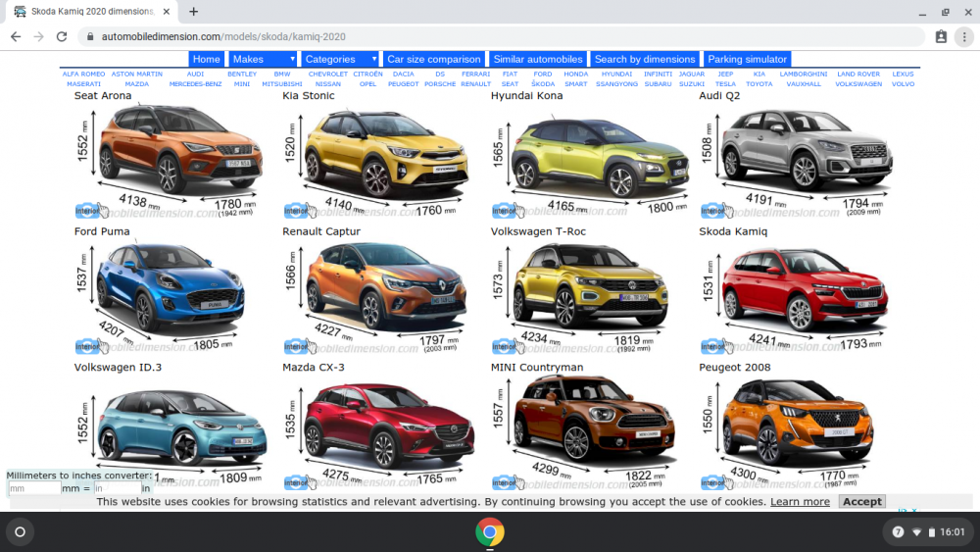Open the Skoda Kamiq interior view icon
The image size is (980, 552).
(717, 346)
